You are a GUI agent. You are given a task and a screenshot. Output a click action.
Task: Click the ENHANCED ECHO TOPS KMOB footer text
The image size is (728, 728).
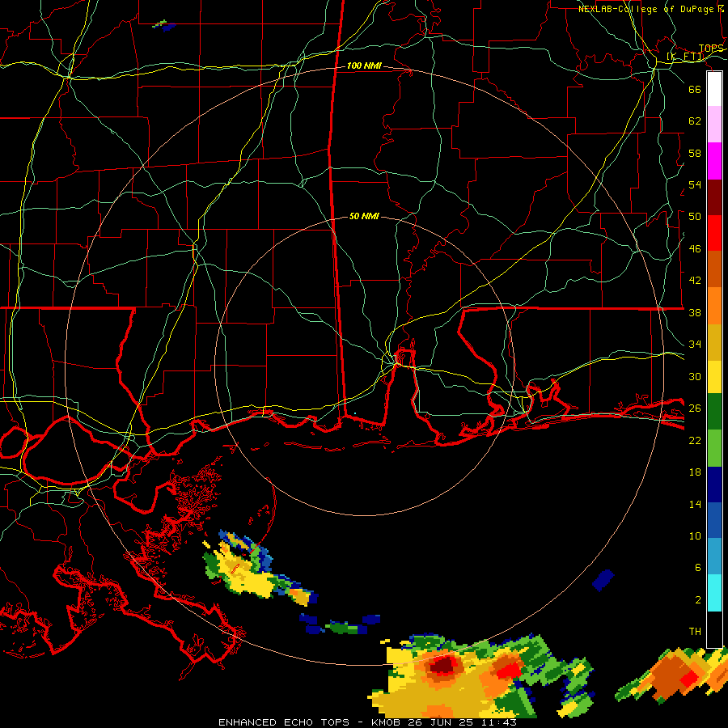(367, 722)
